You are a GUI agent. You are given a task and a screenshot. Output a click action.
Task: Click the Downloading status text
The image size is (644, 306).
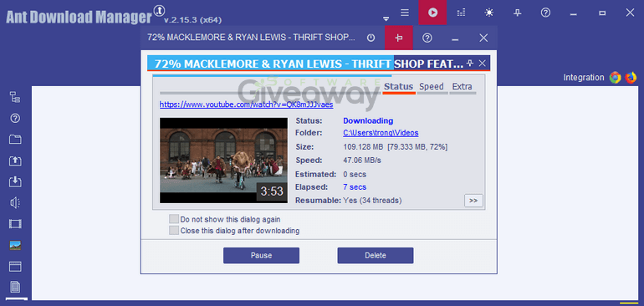[368, 120]
